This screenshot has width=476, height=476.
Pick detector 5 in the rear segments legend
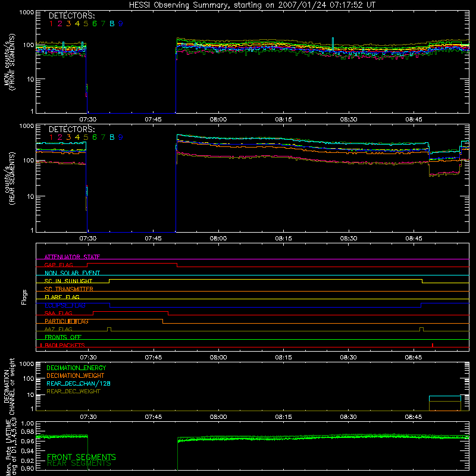[86, 137]
